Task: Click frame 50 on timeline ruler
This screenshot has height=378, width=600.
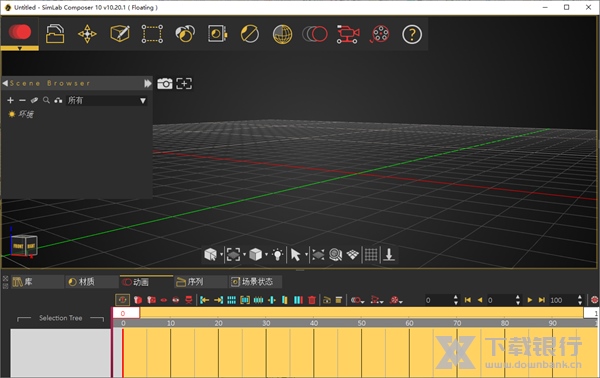Action: (362, 323)
